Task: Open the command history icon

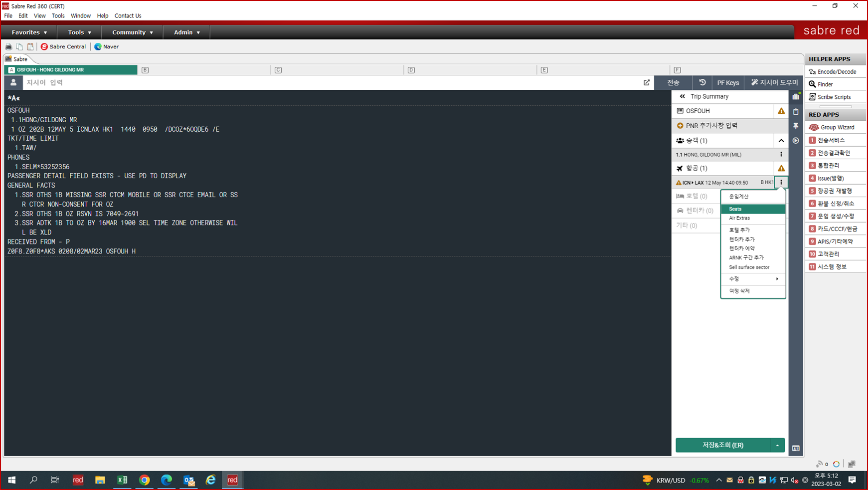Action: coord(702,82)
